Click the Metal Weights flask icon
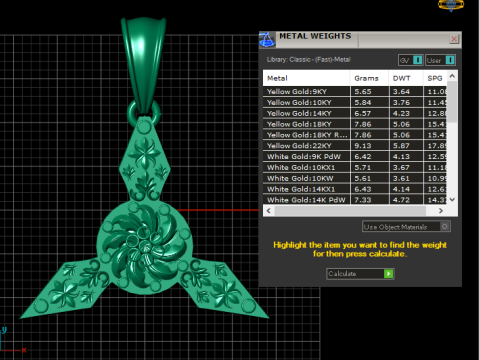This screenshot has height=360, width=480. click(x=267, y=40)
